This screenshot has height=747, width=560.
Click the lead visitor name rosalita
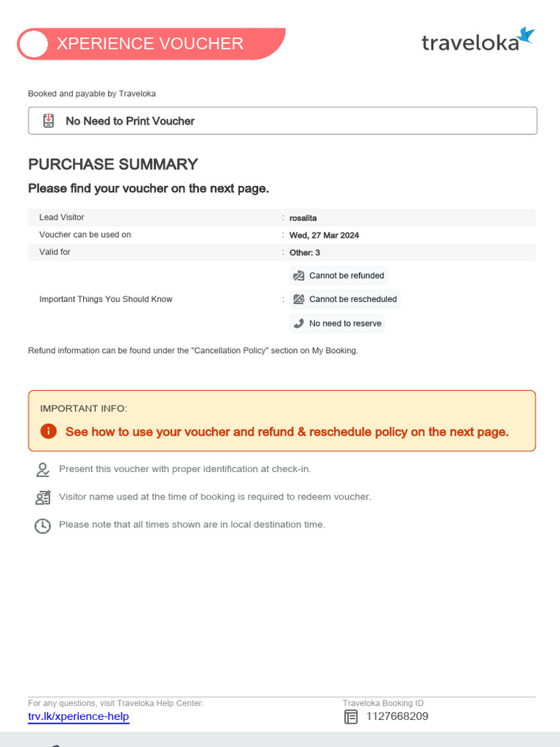303,217
